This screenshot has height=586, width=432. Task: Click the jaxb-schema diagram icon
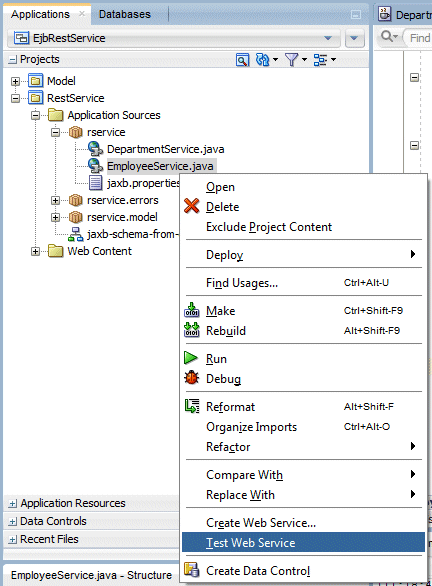click(76, 234)
